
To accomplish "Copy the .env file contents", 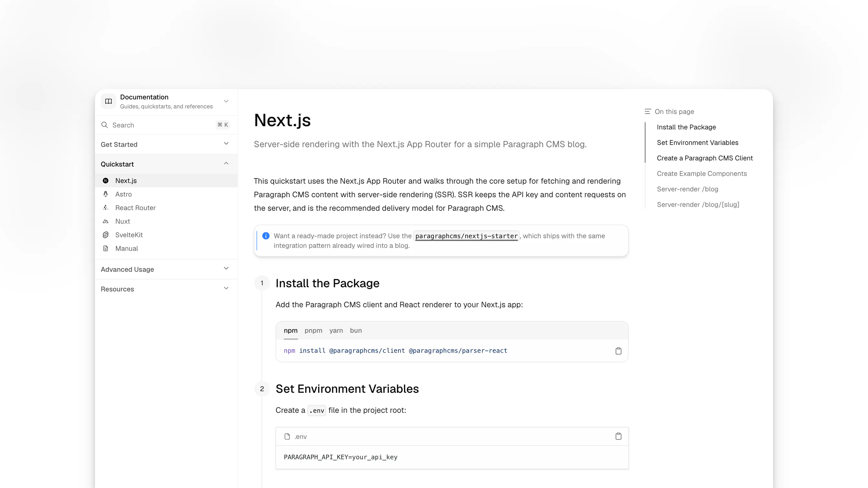I will click(x=618, y=436).
